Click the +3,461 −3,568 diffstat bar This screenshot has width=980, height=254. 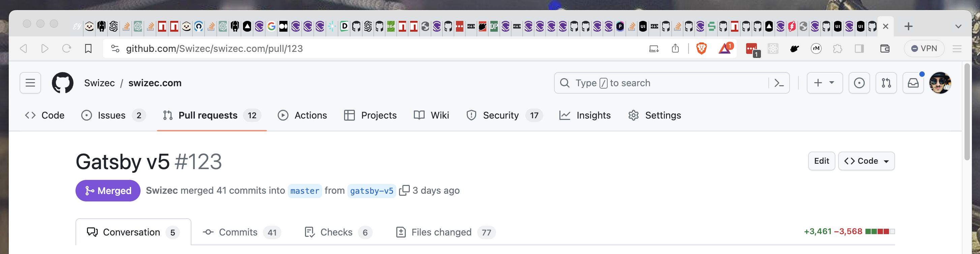[849, 231]
